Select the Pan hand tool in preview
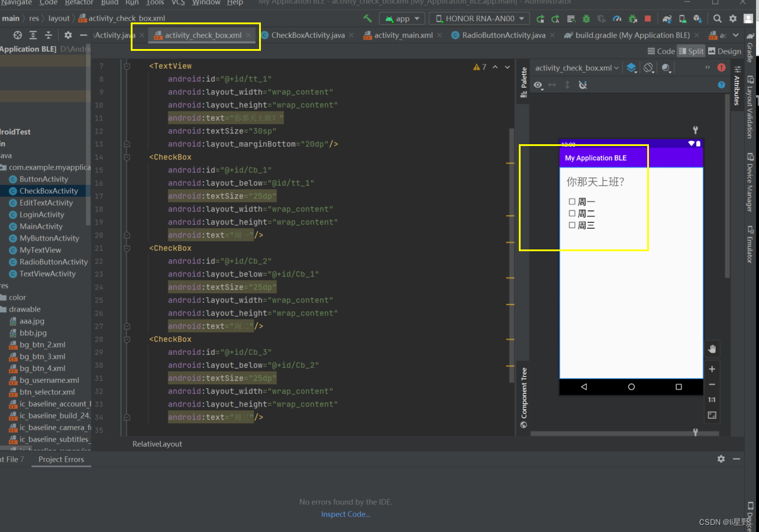 click(x=712, y=349)
